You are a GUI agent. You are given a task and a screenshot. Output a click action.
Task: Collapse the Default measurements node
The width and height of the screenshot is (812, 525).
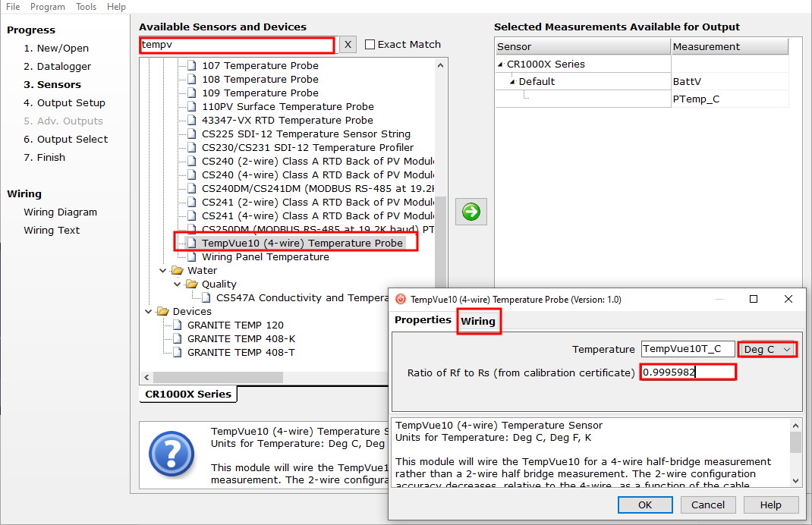tap(512, 82)
